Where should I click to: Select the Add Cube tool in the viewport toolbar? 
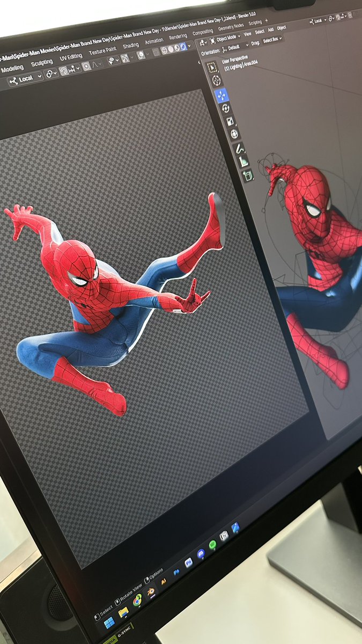[x=248, y=175]
